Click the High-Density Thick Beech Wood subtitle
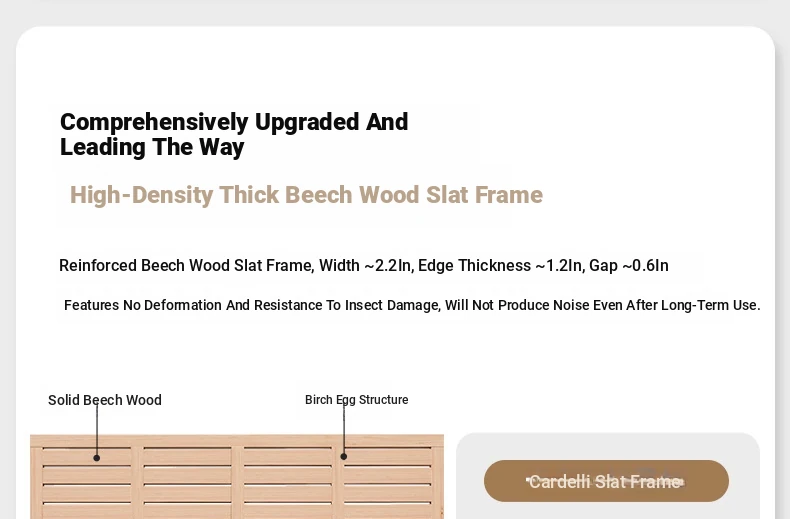The height and width of the screenshot is (519, 790). [306, 195]
